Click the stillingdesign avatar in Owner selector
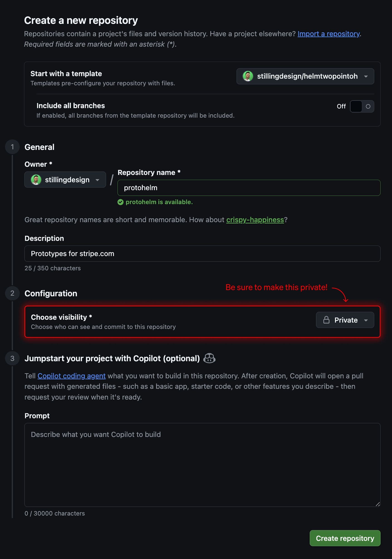Image resolution: width=392 pixels, height=559 pixels. (x=36, y=180)
